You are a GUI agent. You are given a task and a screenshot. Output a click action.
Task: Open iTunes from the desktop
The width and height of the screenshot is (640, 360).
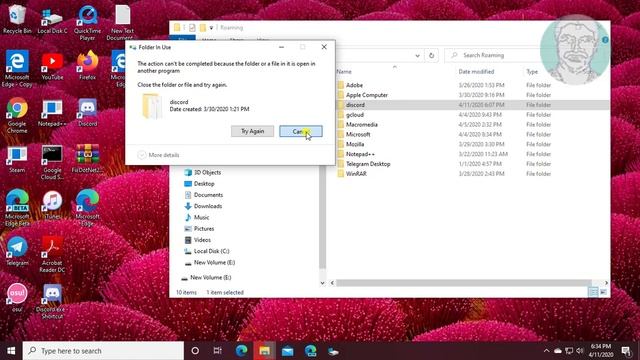click(52, 205)
